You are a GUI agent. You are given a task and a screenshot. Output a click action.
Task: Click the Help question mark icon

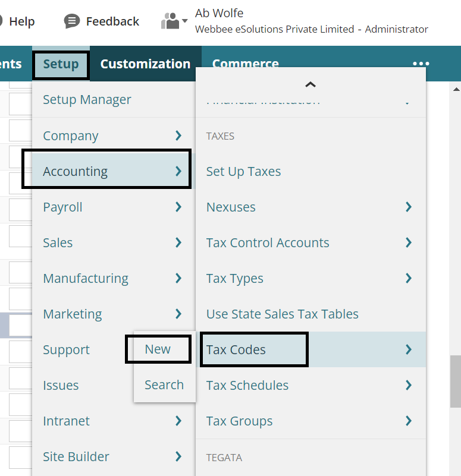click(1, 21)
